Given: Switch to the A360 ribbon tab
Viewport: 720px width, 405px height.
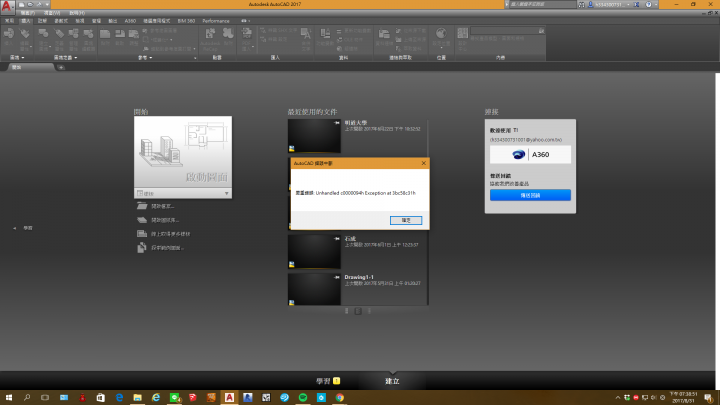Looking at the screenshot, I should [x=130, y=21].
